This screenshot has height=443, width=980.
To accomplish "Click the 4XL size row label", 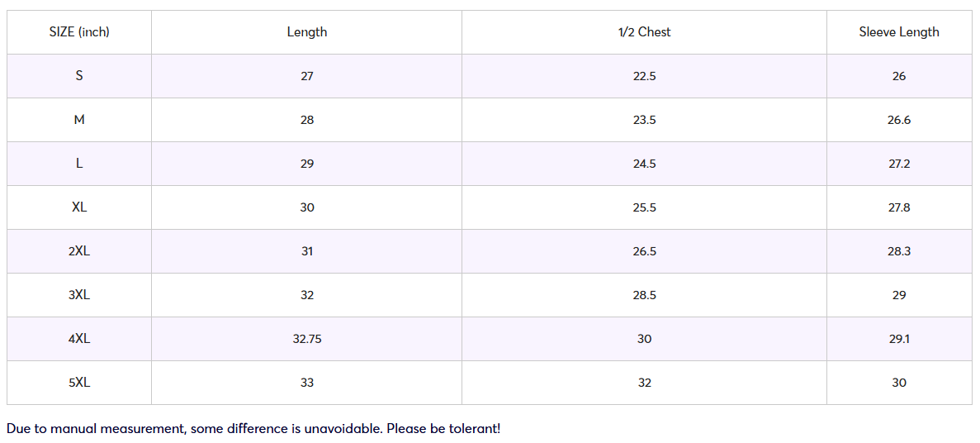I will [79, 339].
